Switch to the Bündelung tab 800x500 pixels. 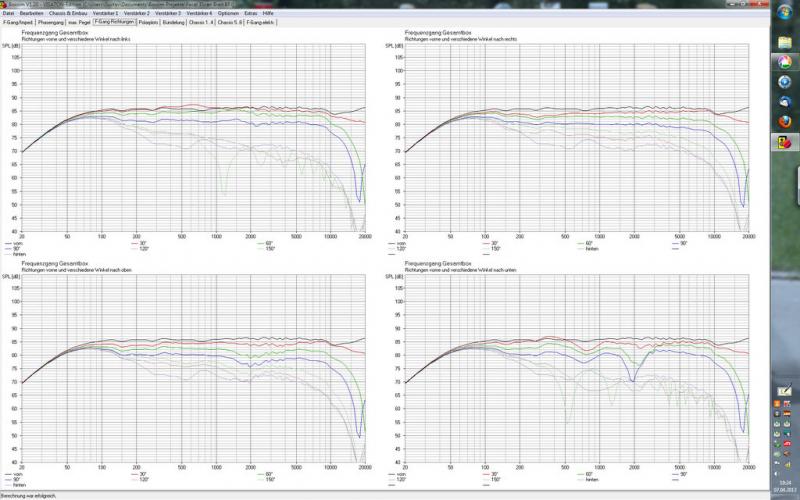(174, 22)
